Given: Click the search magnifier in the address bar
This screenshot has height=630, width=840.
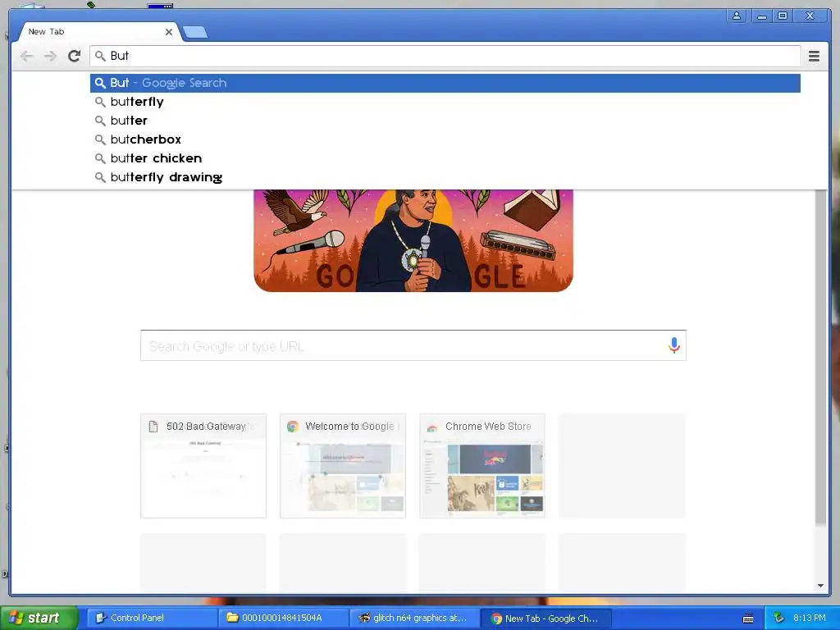Looking at the screenshot, I should coord(100,56).
